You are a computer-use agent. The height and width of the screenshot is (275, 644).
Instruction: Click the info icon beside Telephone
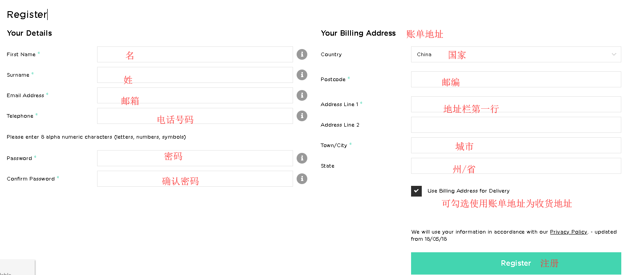[302, 116]
